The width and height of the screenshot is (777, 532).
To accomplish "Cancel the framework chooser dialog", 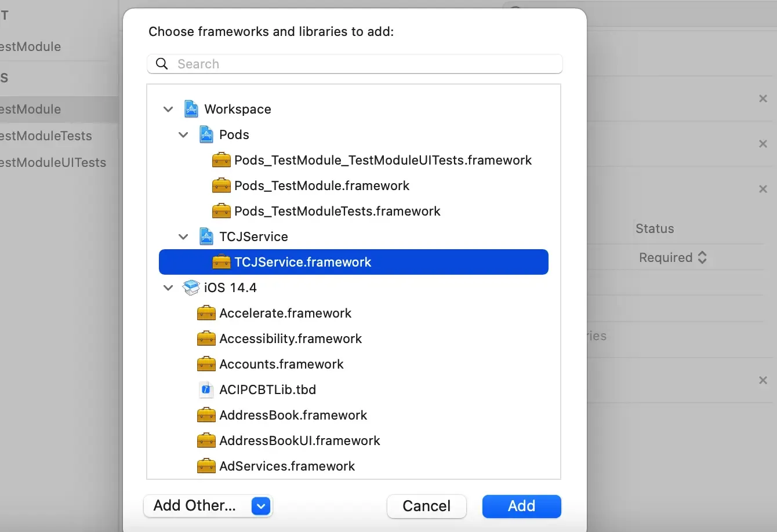I will [426, 506].
